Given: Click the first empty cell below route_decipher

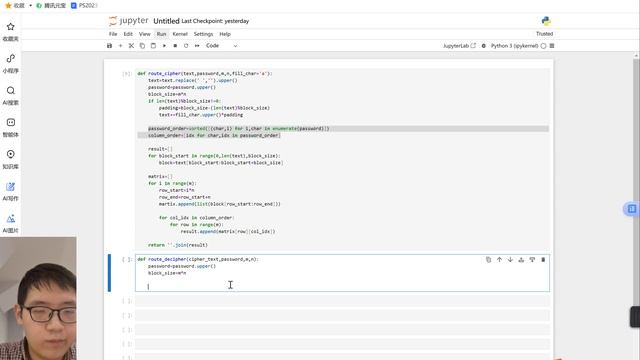Looking at the screenshot, I should [342, 301].
